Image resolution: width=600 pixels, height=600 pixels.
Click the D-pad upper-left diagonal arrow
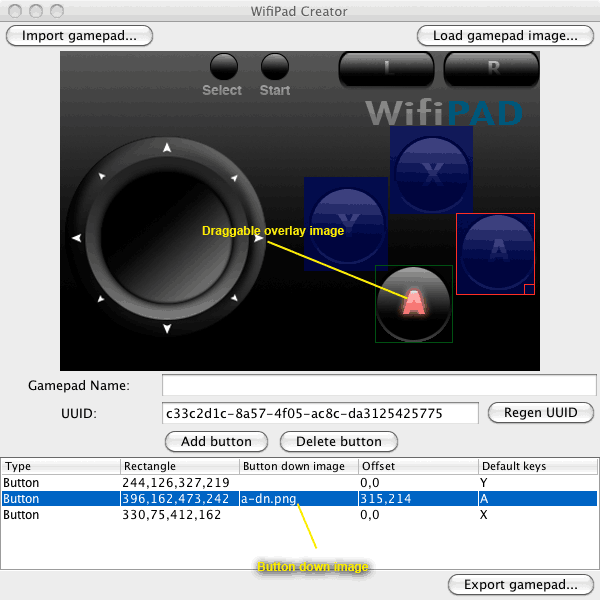102,176
